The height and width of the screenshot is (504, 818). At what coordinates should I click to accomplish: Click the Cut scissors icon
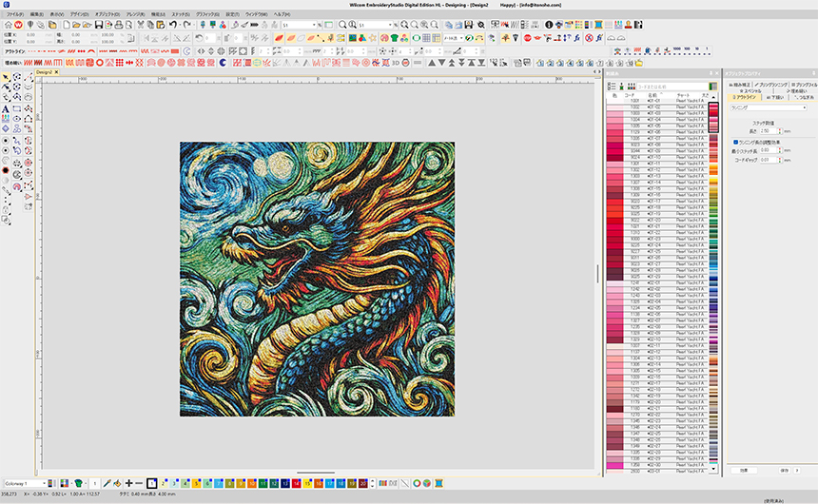point(140,24)
